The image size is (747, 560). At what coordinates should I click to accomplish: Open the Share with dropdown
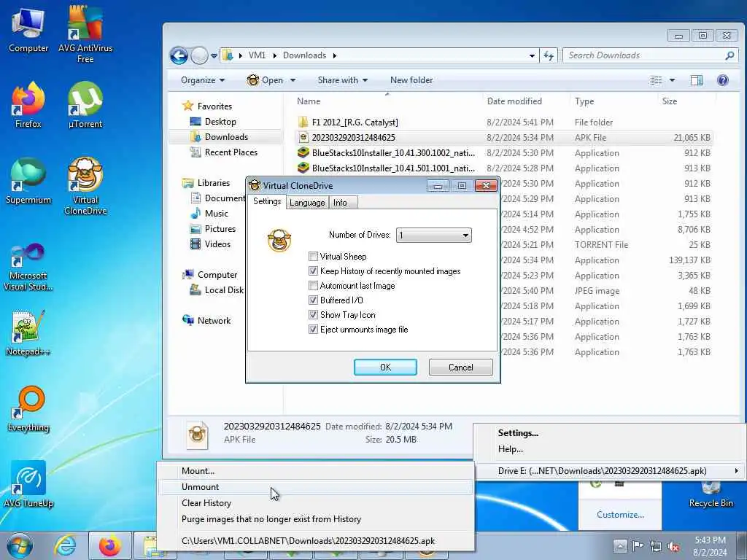[x=343, y=80]
